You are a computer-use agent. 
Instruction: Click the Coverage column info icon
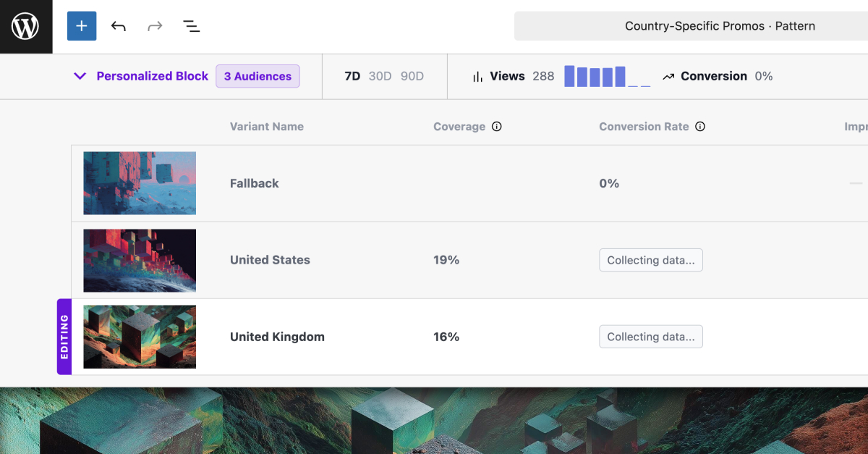[496, 126]
